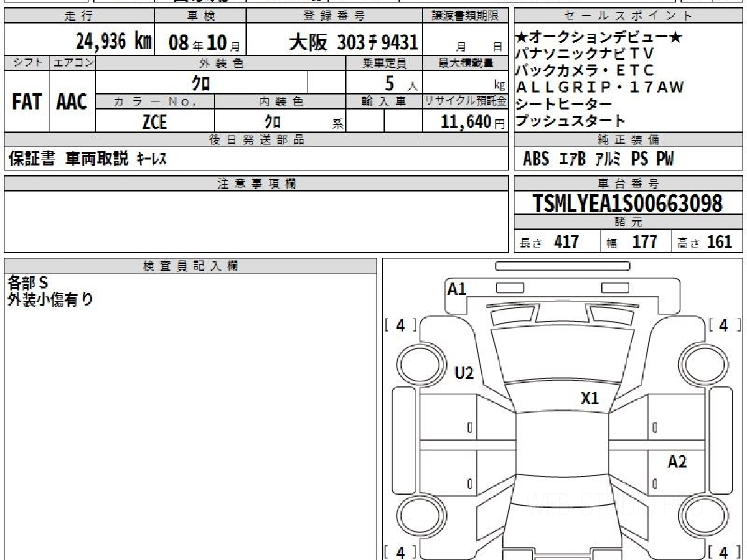Click the 外装色 header
The image size is (747, 560).
pos(221,63)
